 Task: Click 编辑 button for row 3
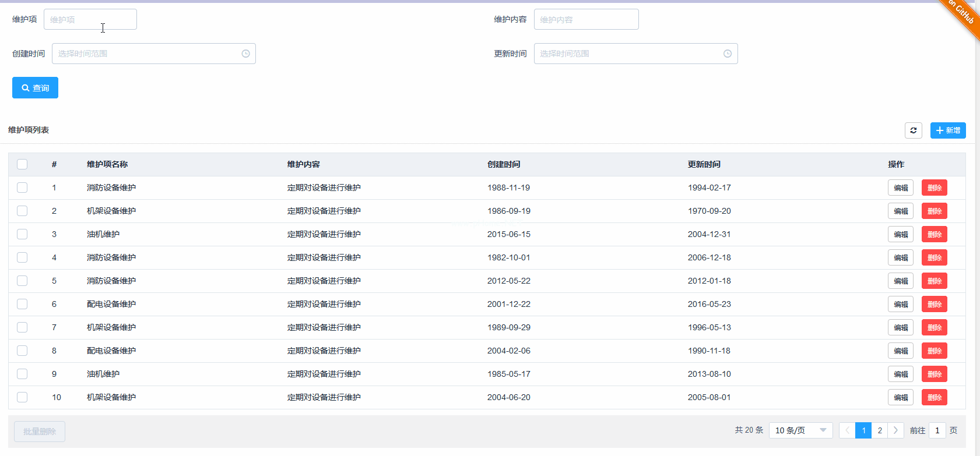pyautogui.click(x=900, y=234)
